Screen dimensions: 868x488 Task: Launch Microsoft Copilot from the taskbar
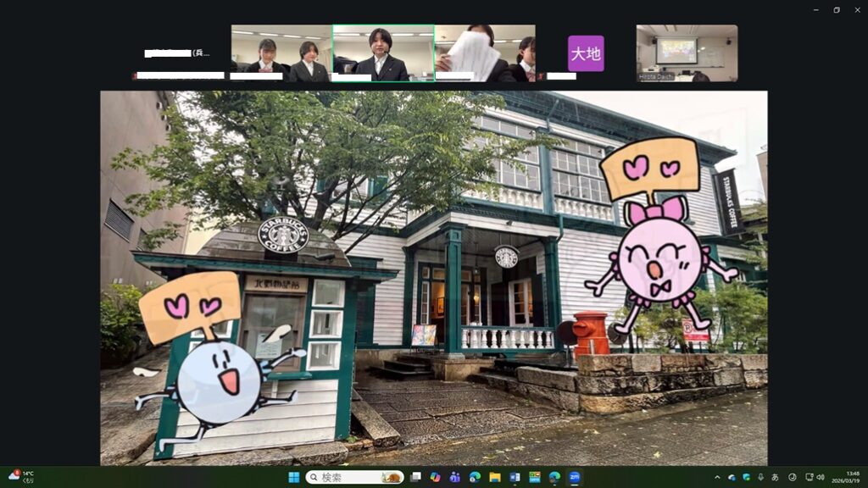point(435,477)
